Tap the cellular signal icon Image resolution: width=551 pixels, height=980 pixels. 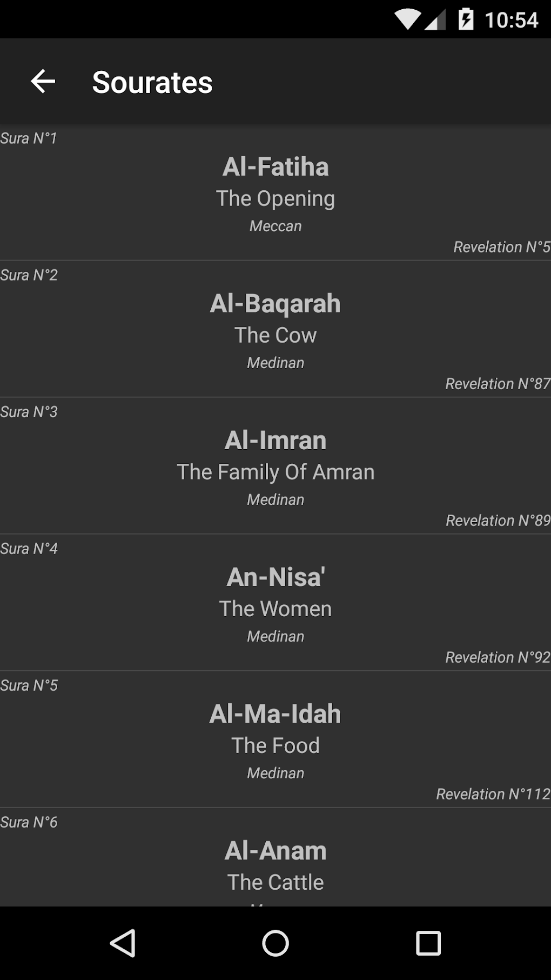click(x=435, y=20)
